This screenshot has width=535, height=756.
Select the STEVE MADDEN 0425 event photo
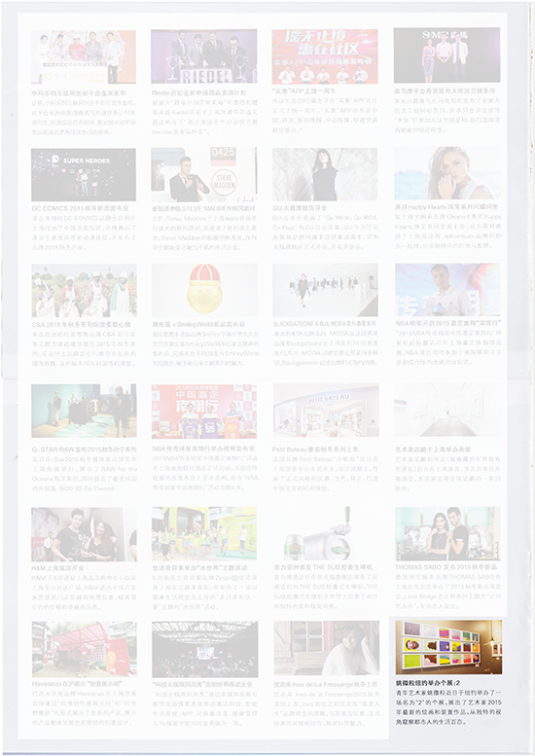pyautogui.click(x=204, y=174)
